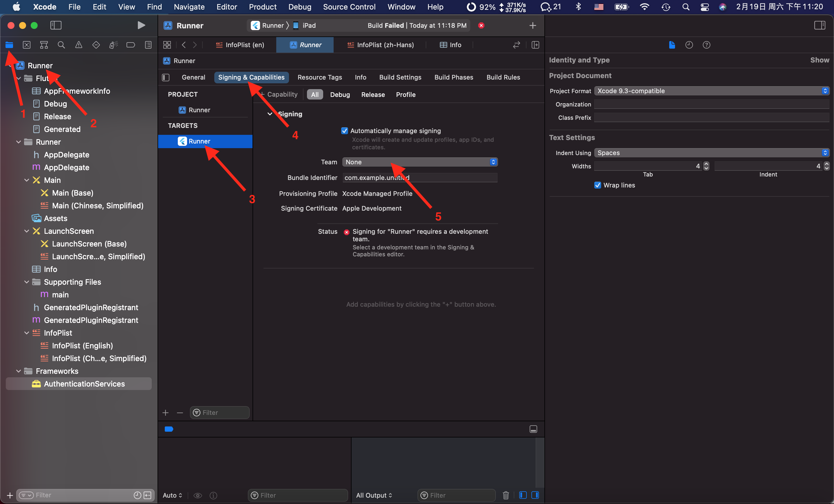Open the macOS Spotlight search icon
This screenshot has width=834, height=504.
click(x=685, y=7)
